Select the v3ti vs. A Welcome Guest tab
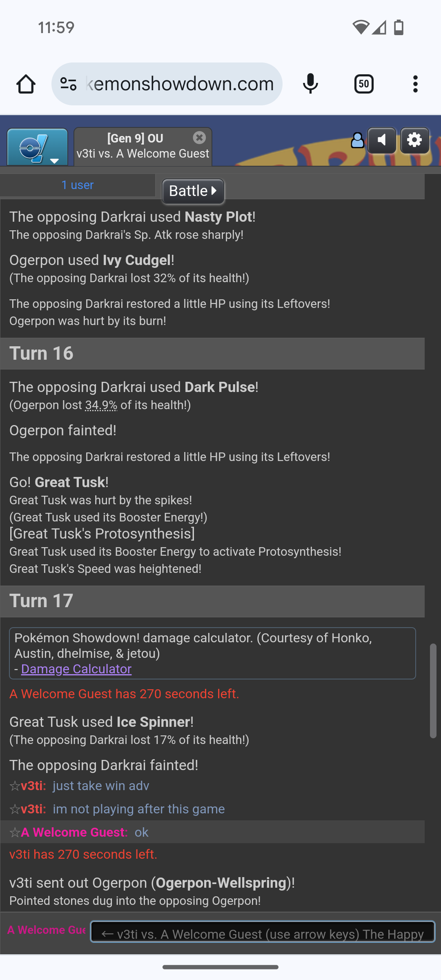Viewport: 441px width, 980px height. (x=143, y=147)
